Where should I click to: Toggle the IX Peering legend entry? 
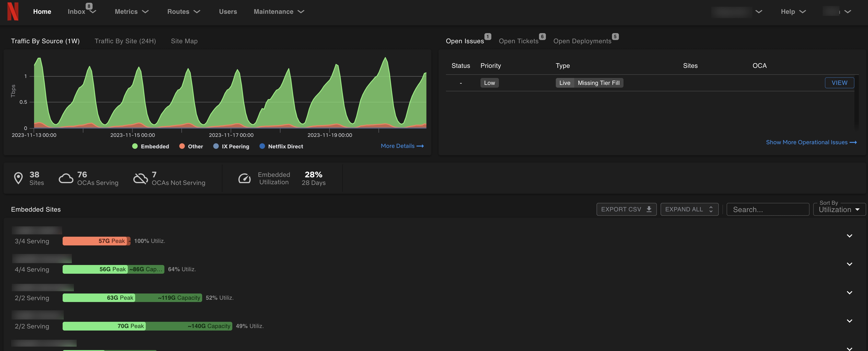231,146
